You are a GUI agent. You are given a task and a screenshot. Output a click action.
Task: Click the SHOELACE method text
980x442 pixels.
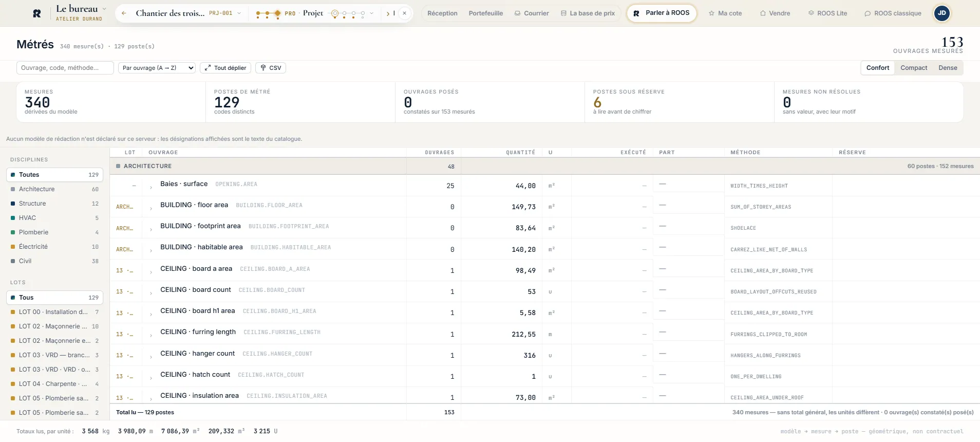[x=743, y=228]
